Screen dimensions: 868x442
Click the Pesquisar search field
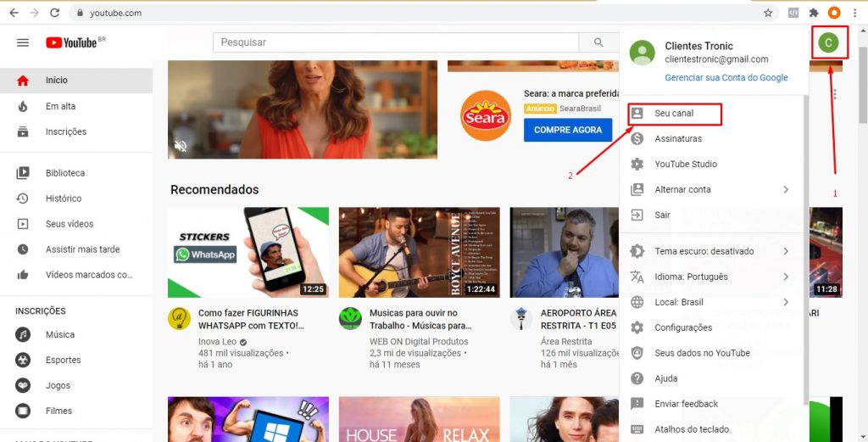coord(396,42)
